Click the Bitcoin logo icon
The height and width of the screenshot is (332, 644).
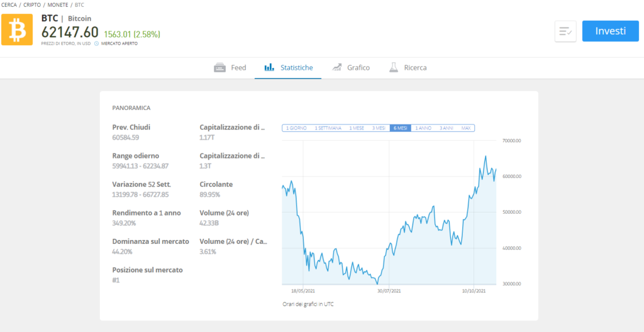point(17,30)
